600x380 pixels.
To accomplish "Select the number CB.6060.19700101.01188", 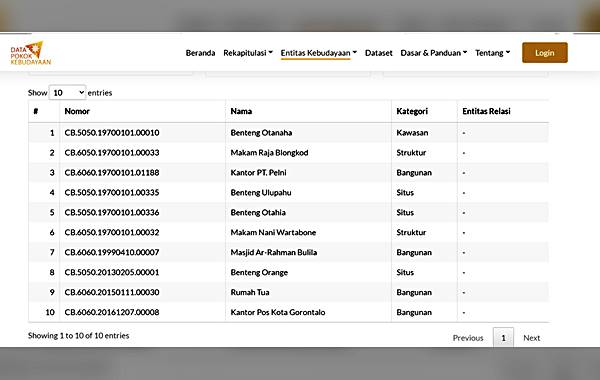I will pos(112,173).
